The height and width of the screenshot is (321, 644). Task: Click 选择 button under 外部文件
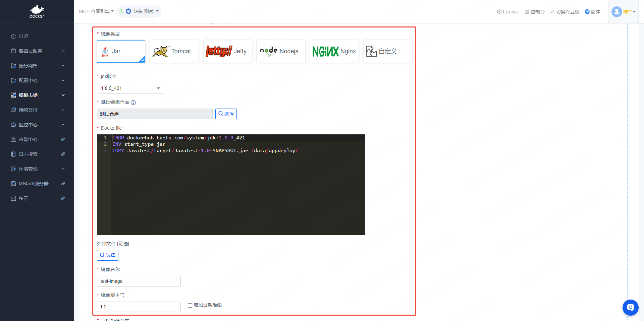click(x=107, y=255)
